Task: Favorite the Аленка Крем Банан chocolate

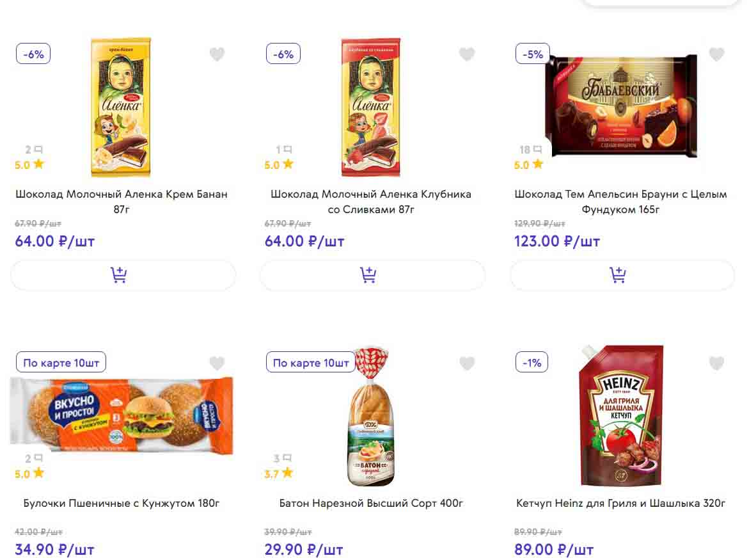Action: (x=217, y=54)
